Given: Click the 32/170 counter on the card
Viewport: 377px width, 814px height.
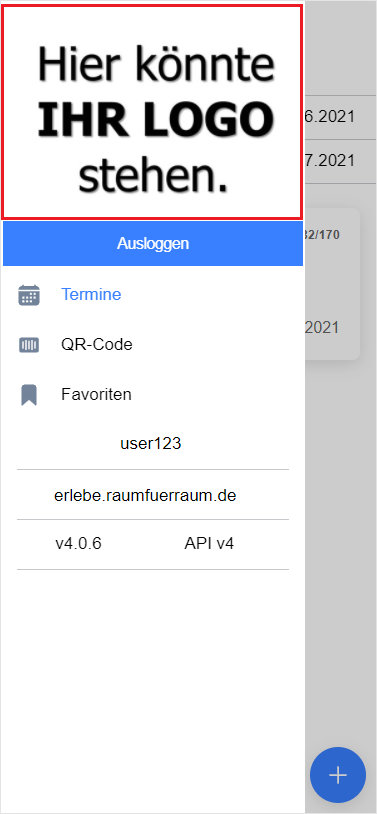Looking at the screenshot, I should pyautogui.click(x=321, y=235).
